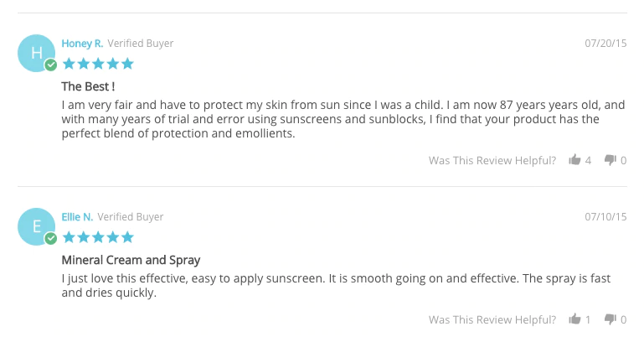Open Honey R. reviewer name link
Image resolution: width=644 pixels, height=342 pixels.
pos(82,44)
